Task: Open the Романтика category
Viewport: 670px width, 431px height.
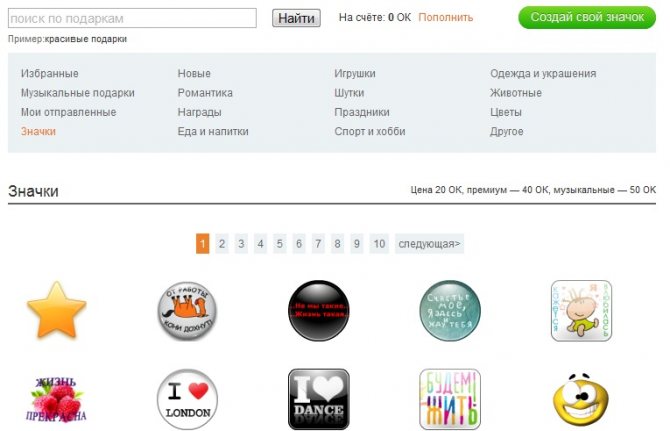Action: [205, 93]
